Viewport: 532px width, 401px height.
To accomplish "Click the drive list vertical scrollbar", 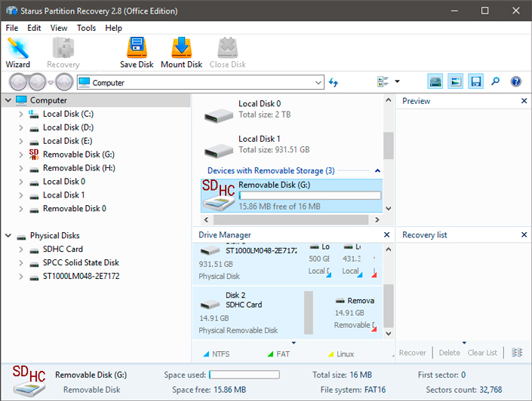I will tap(389, 145).
